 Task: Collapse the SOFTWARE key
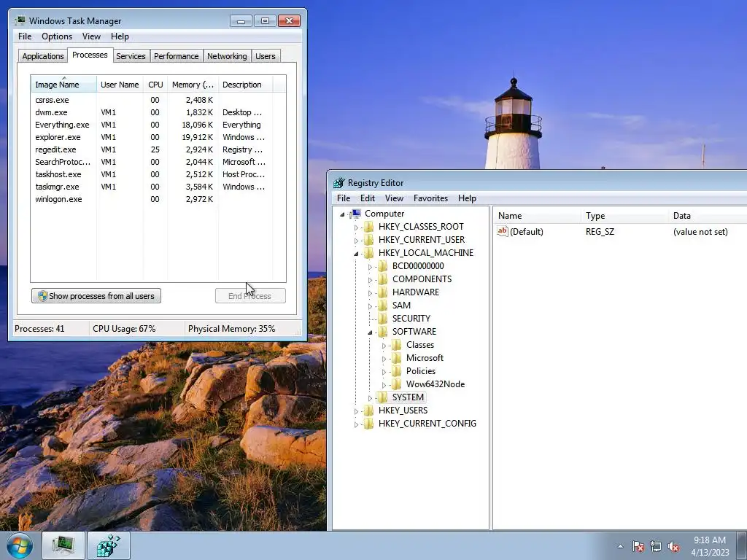point(370,332)
